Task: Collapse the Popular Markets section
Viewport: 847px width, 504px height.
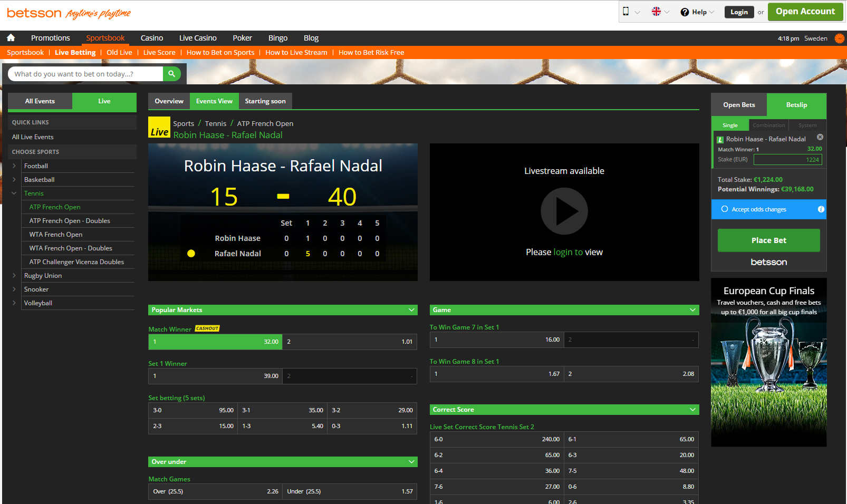Action: [x=411, y=310]
